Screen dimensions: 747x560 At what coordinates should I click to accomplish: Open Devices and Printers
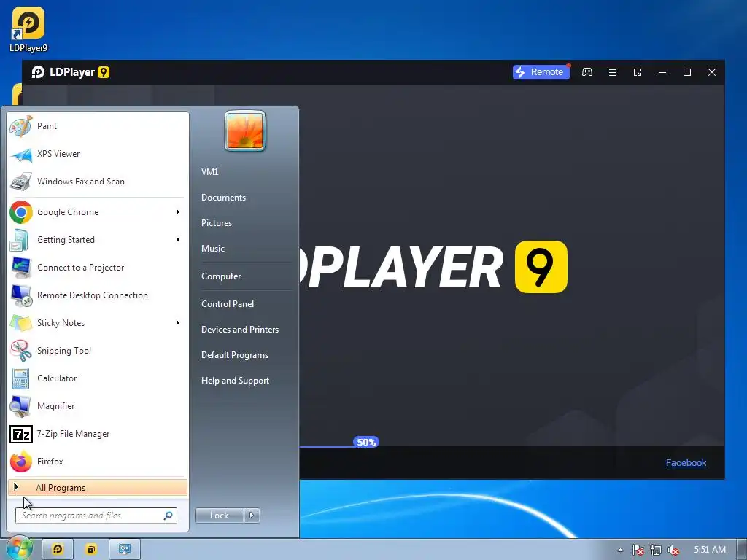(239, 330)
